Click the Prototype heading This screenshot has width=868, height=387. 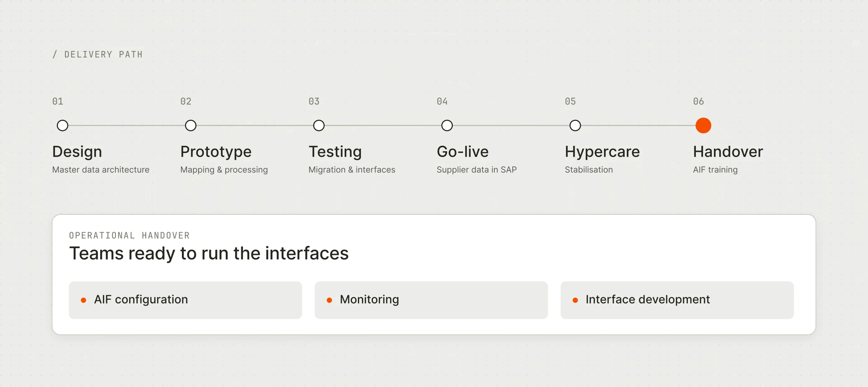click(x=216, y=152)
